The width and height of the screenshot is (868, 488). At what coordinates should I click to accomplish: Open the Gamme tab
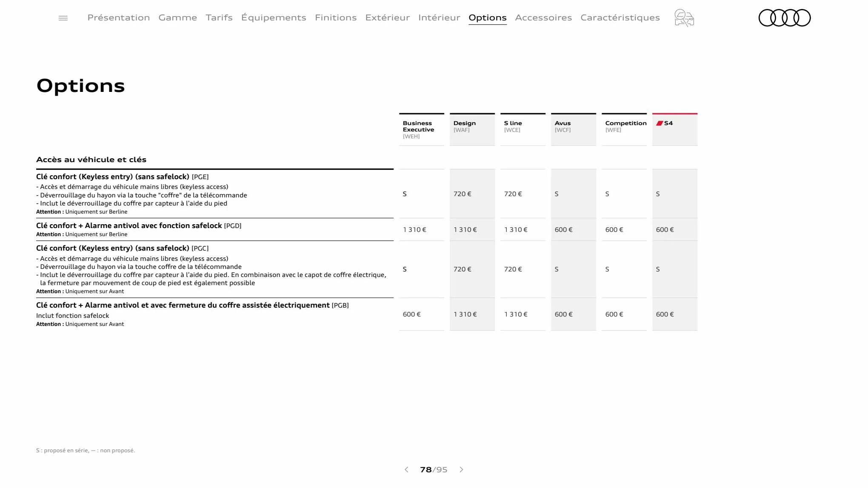click(178, 17)
